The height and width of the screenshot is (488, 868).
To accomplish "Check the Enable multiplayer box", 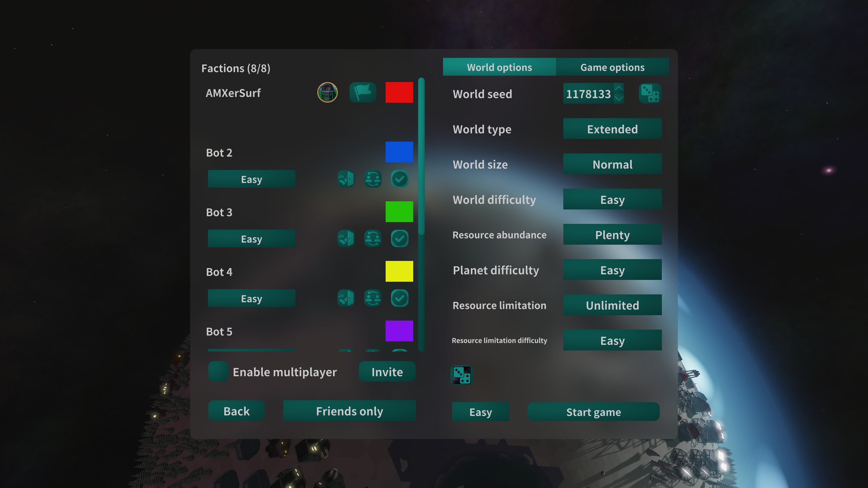I will tap(218, 371).
